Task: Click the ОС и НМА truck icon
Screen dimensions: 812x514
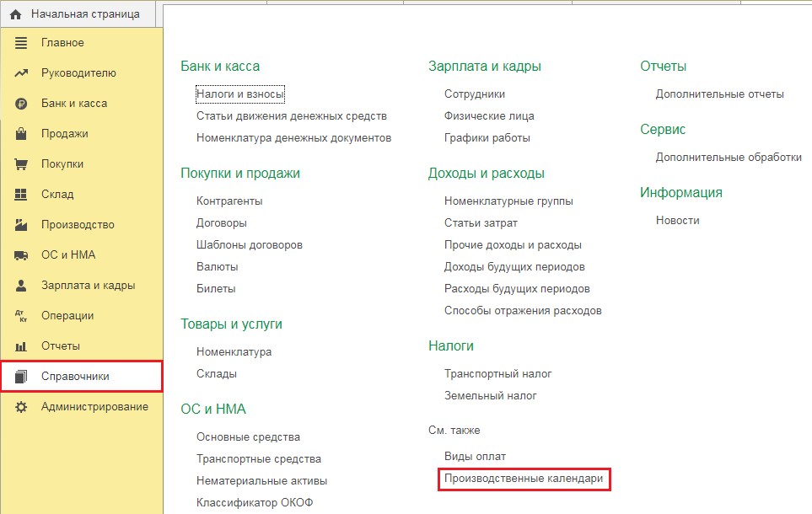Action: click(22, 255)
